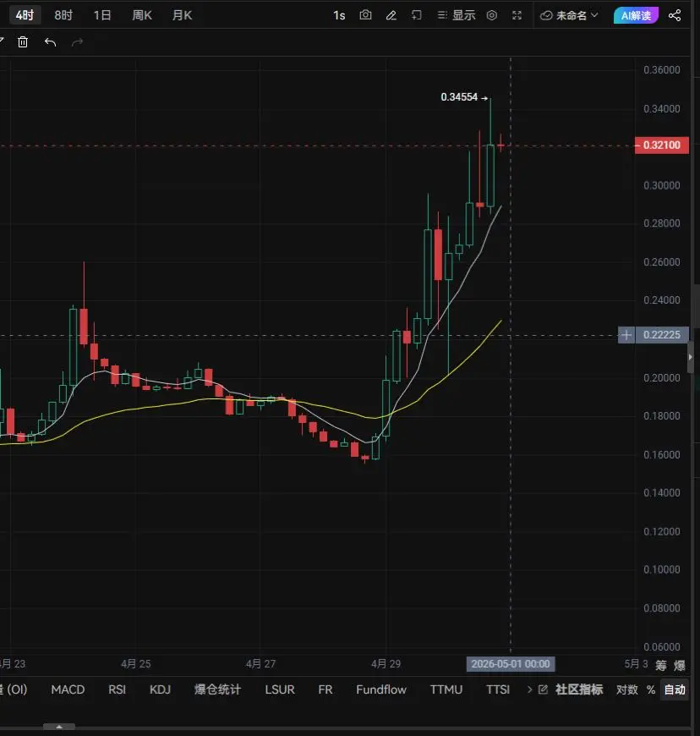
Task: Toggle the (OI) open interest indicator
Action: (x=14, y=689)
